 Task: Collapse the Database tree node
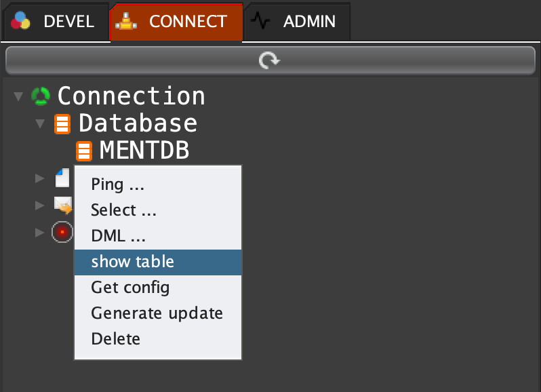40,124
